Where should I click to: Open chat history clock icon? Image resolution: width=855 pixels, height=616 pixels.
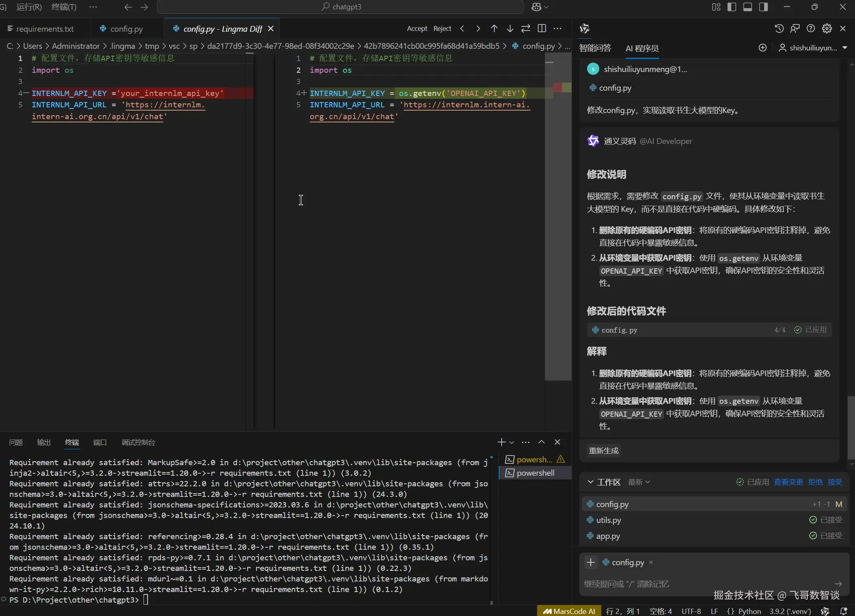point(779,28)
